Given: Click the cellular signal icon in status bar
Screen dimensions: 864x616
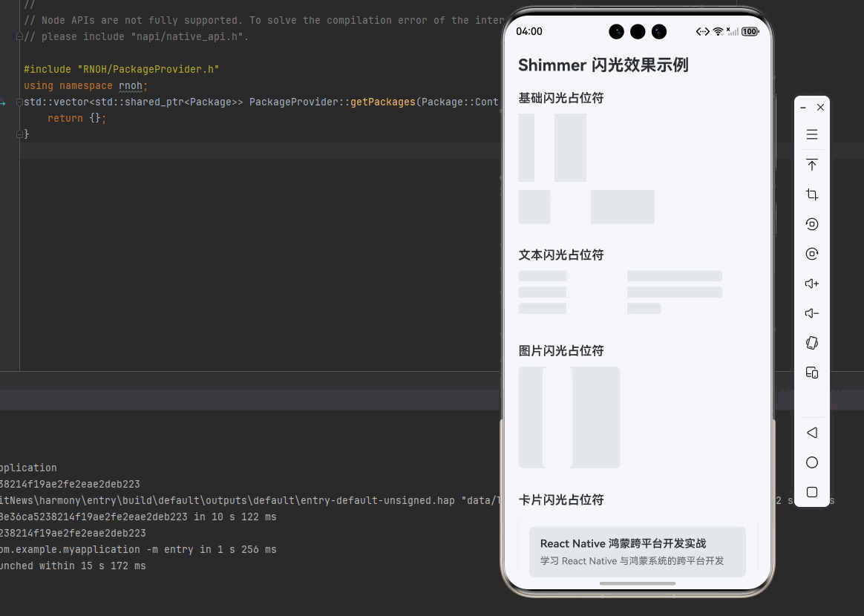Looking at the screenshot, I should click(733, 31).
